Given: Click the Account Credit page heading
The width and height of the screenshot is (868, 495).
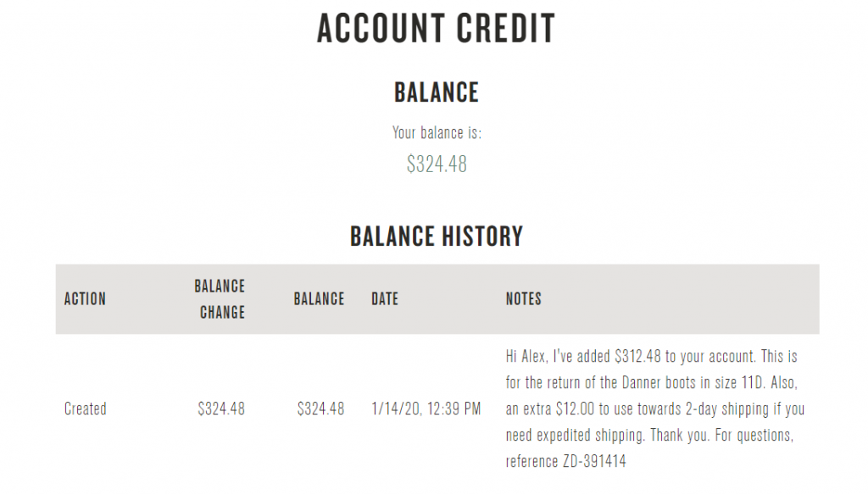Looking at the screenshot, I should point(437,29).
